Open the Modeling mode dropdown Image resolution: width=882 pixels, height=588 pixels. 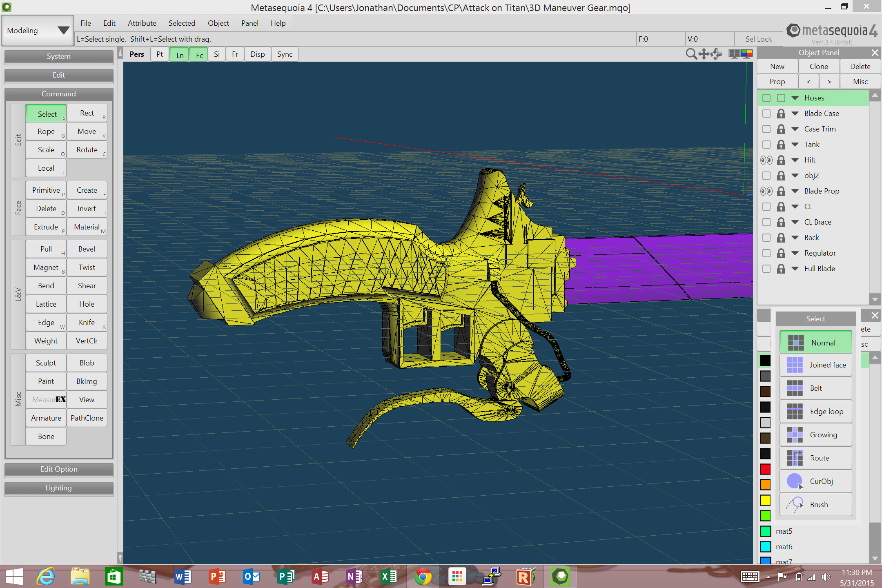pos(38,31)
